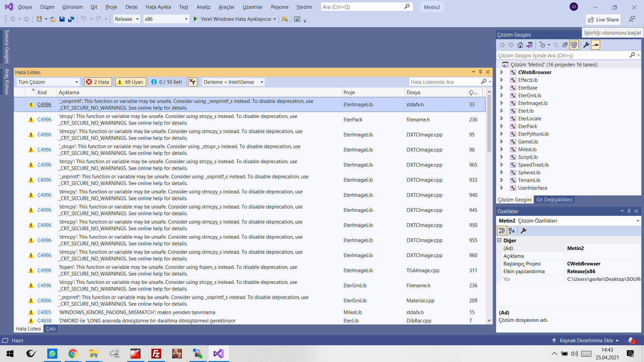The width and height of the screenshot is (644, 362).
Task: Click the Live Share button
Action: (603, 19)
